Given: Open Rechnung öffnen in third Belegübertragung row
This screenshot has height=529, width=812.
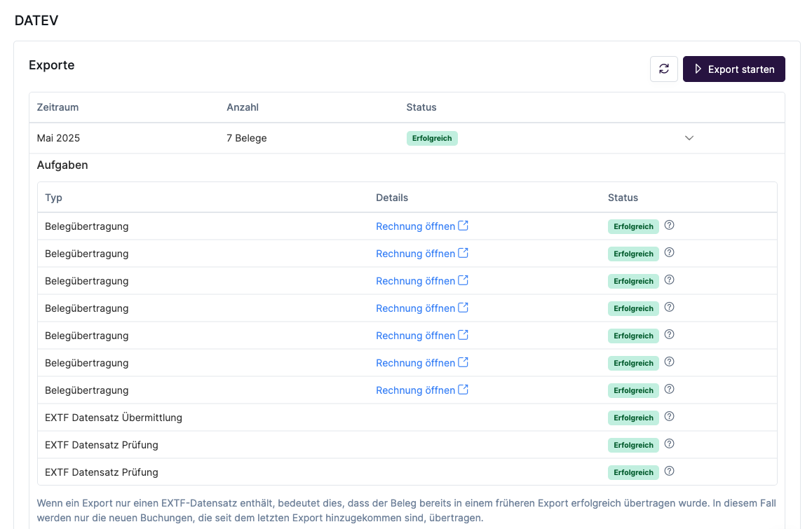Looking at the screenshot, I should pos(422,281).
